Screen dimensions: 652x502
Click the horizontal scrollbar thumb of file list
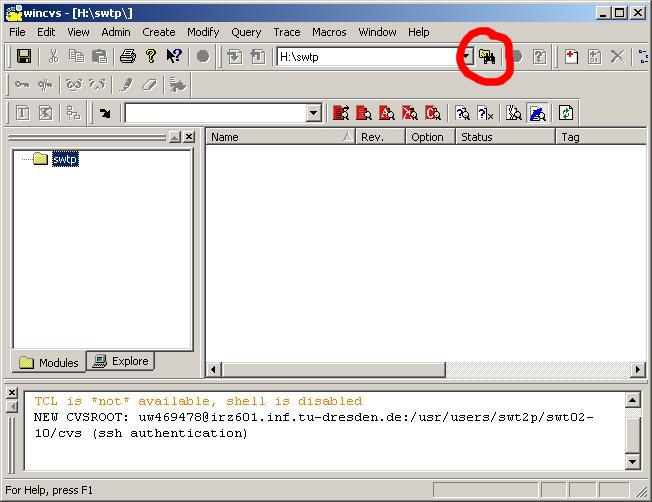click(x=333, y=369)
